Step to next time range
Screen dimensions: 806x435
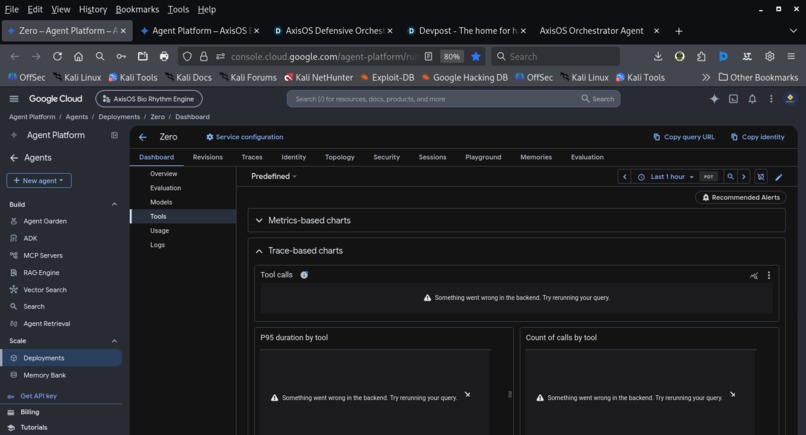coord(744,177)
